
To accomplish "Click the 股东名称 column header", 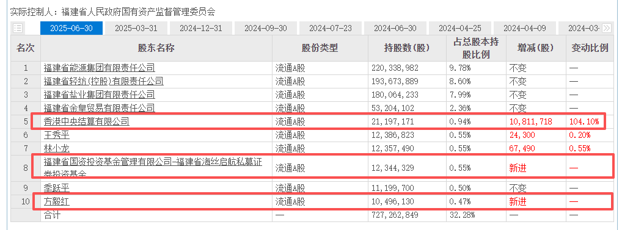I will pyautogui.click(x=156, y=48).
